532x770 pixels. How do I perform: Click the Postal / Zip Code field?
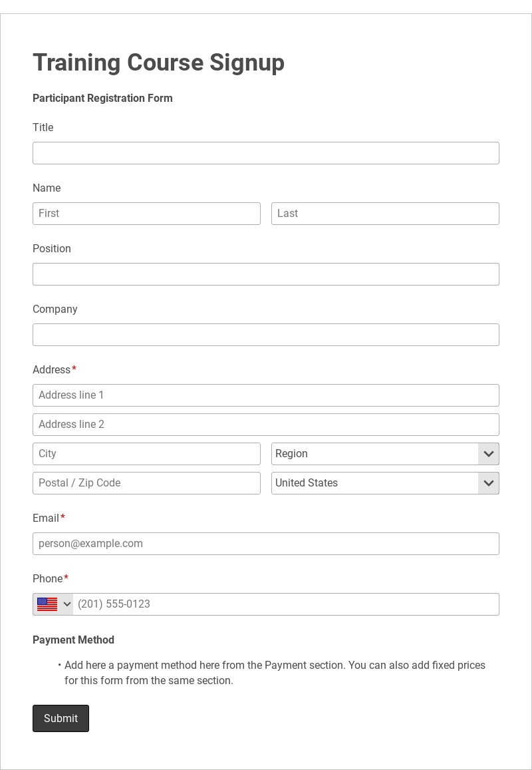[146, 483]
